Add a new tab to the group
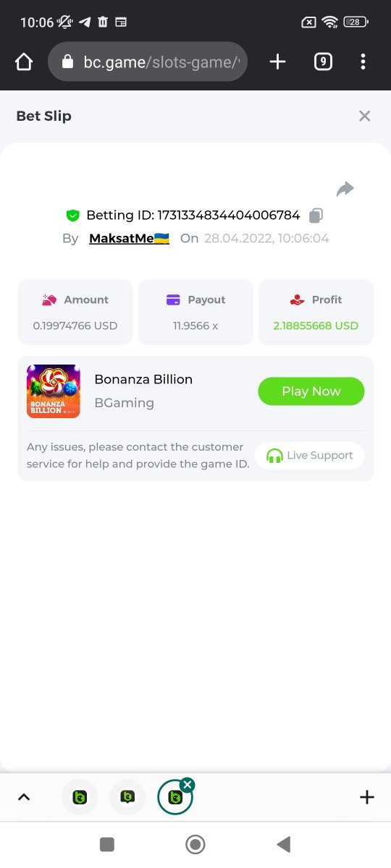 click(x=367, y=797)
